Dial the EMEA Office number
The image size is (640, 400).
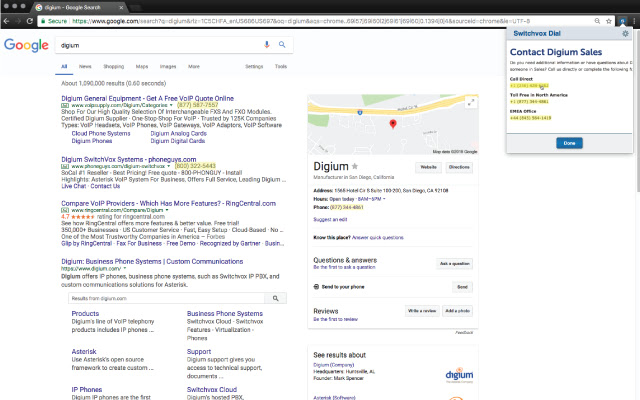pos(530,118)
